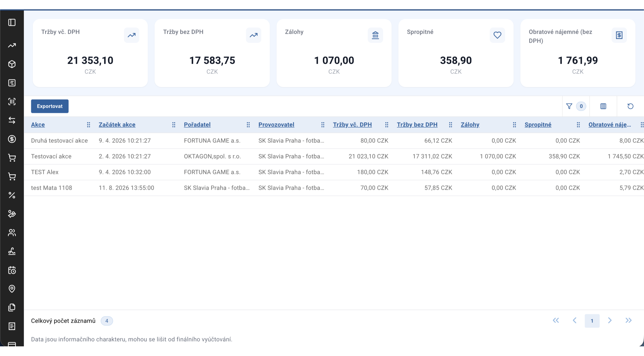Toggle the sidebar panel icon
The image size is (644, 356).
[12, 23]
